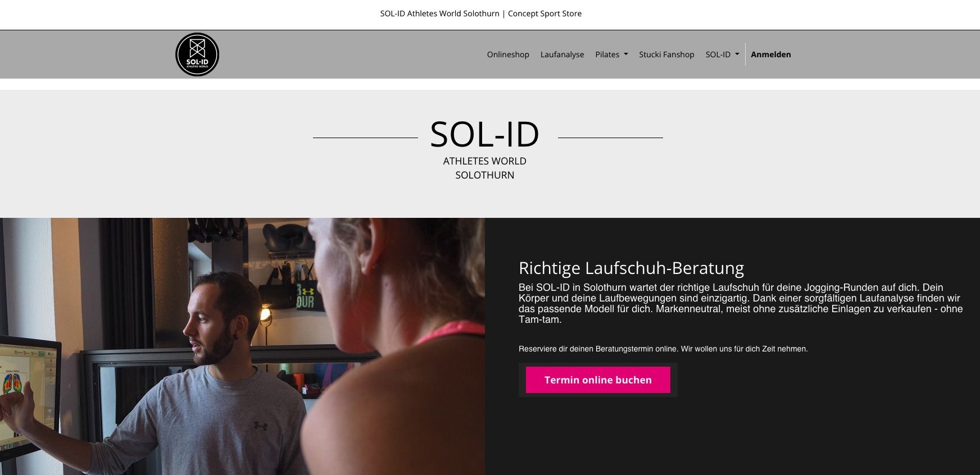
Task: Expand the SOL-ID navigation dropdown
Action: 722,54
